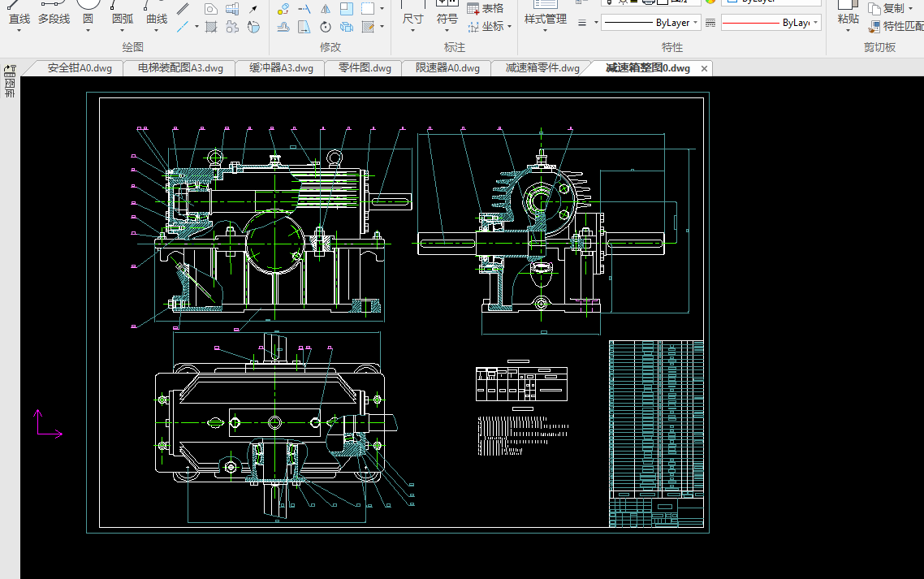Switch to the 零件图.dwg tab

(x=365, y=68)
